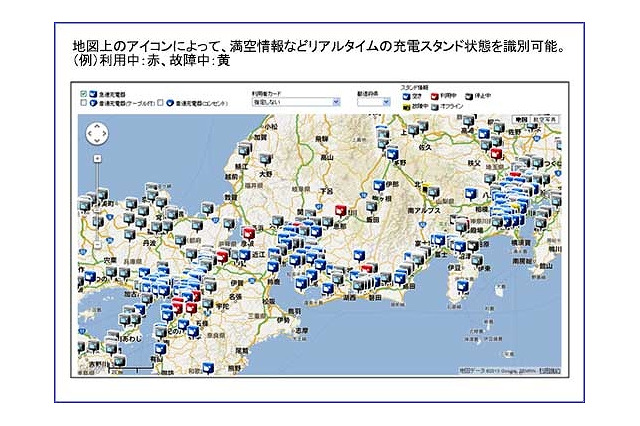Click the 利用中 red legend icon

point(435,96)
